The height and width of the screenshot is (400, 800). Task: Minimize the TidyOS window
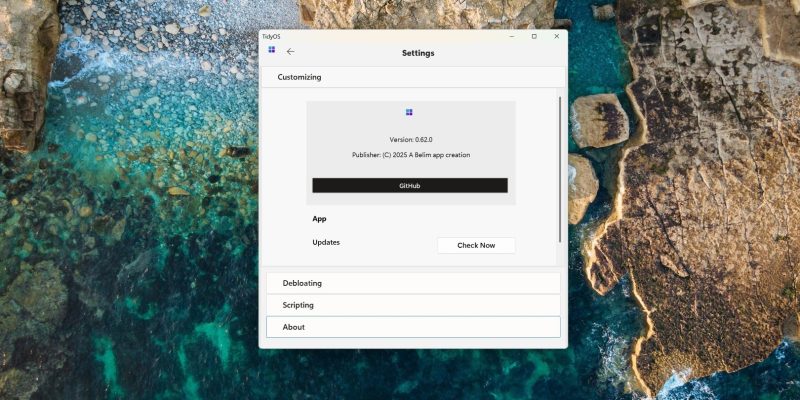coord(512,36)
